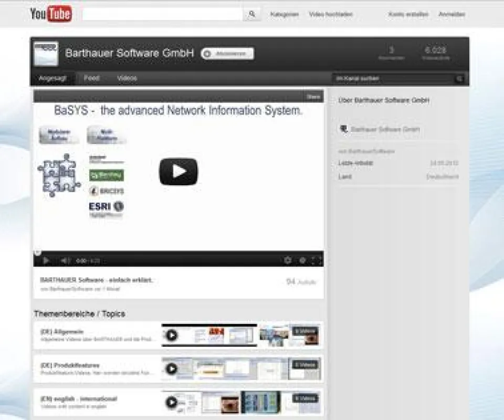Screen dimensions: 504x420
Task: Focus the main YouTube search field
Action: (163, 14)
